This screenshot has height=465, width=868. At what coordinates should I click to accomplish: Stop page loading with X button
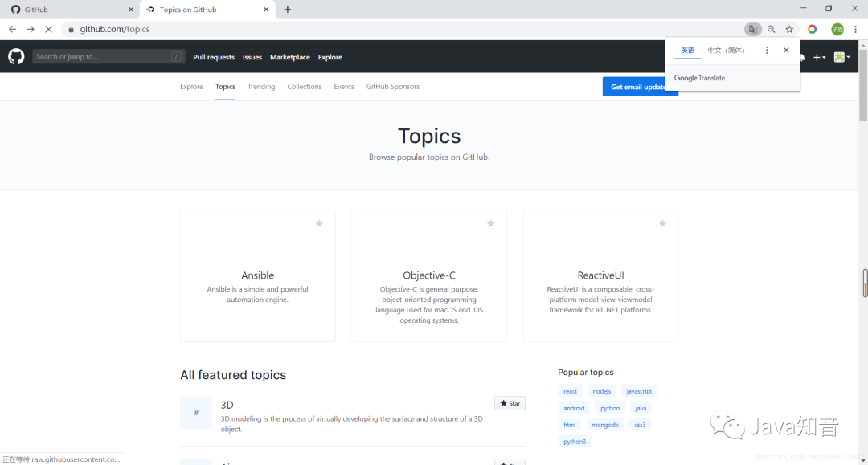(x=49, y=29)
